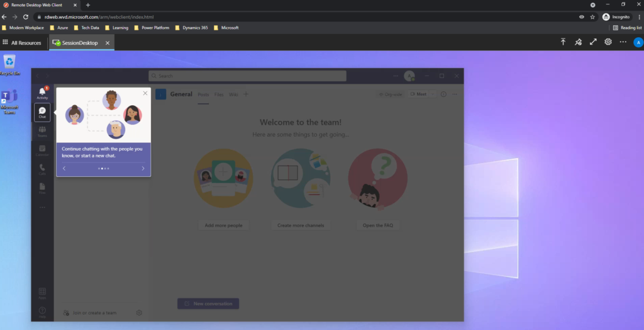Enter fullscreen in remote desktop client
The width and height of the screenshot is (644, 330).
(593, 42)
